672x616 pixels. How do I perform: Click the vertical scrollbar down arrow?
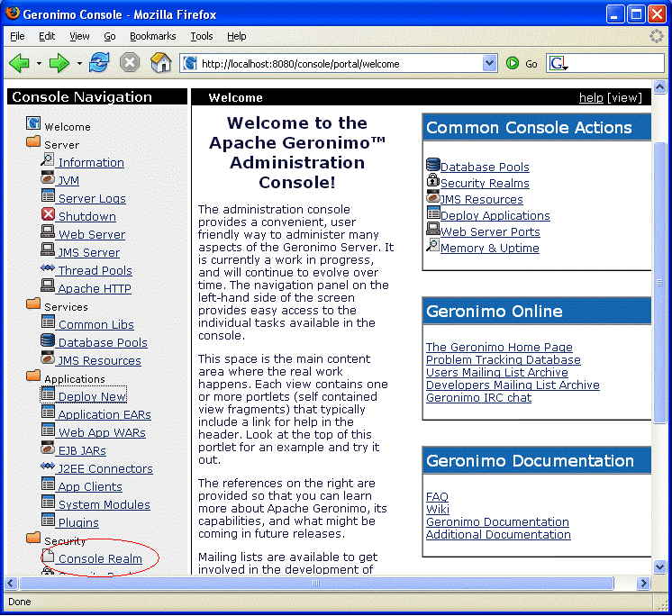pyautogui.click(x=660, y=566)
